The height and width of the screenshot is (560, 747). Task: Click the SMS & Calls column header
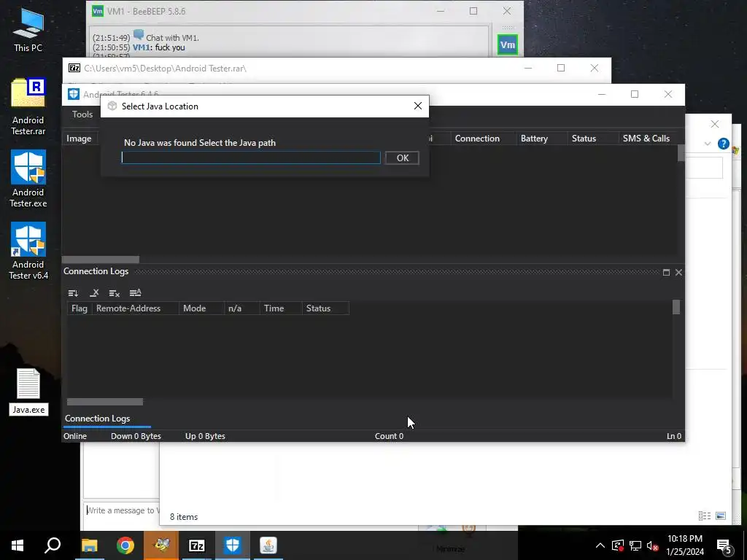click(646, 139)
